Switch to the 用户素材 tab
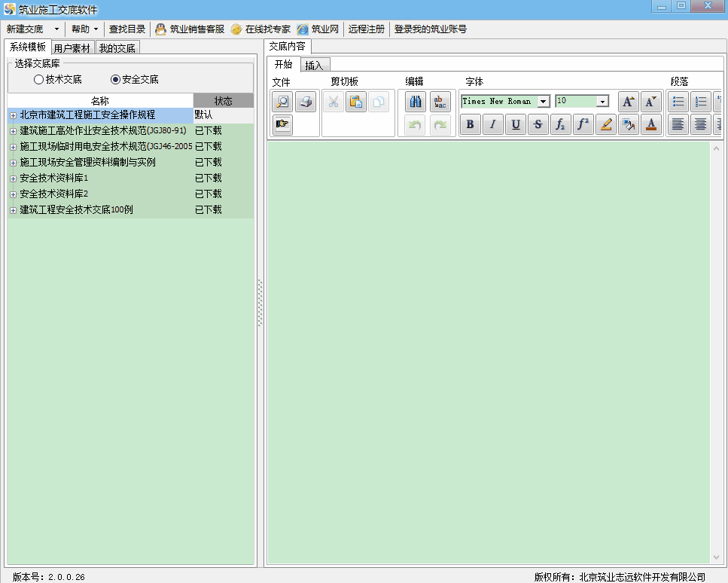Viewport: 728px width, 583px height. click(72, 48)
